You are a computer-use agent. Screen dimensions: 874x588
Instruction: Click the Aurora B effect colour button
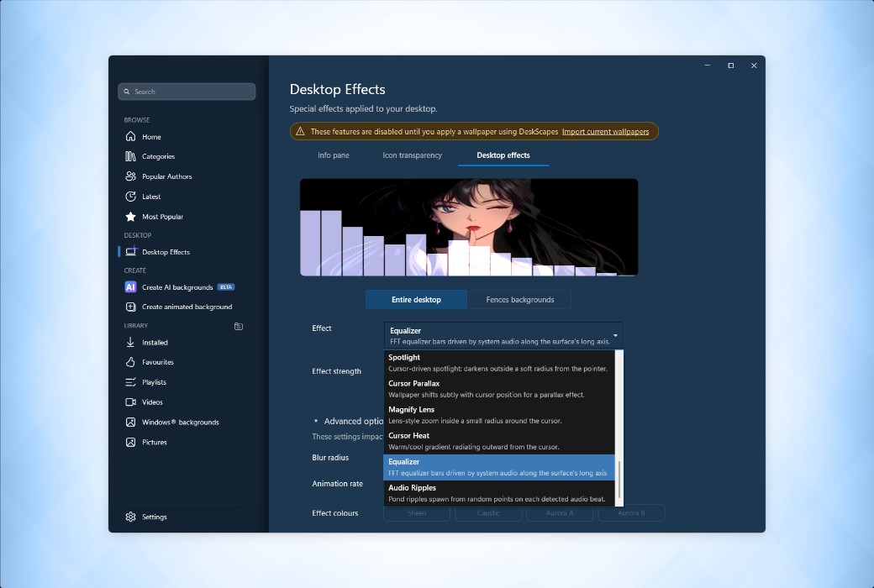click(x=631, y=513)
